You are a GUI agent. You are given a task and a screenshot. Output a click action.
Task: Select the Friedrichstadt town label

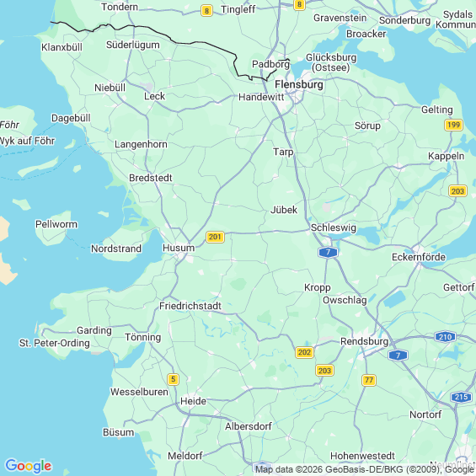click(190, 306)
